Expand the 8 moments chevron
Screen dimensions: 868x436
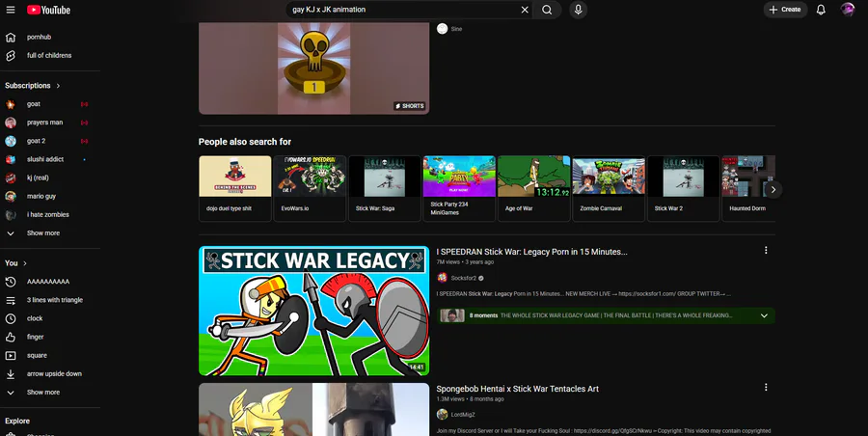click(764, 315)
